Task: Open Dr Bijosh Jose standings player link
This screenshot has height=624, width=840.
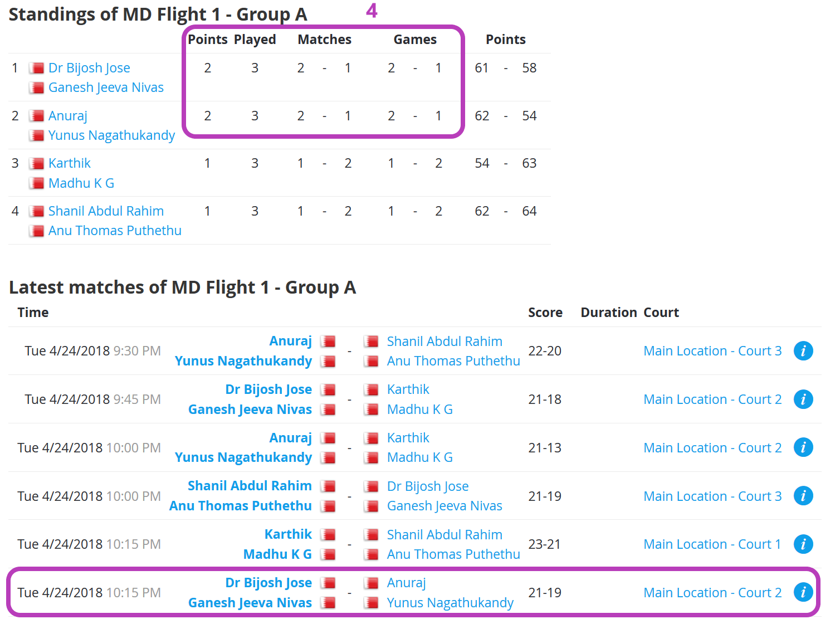Action: click(89, 68)
